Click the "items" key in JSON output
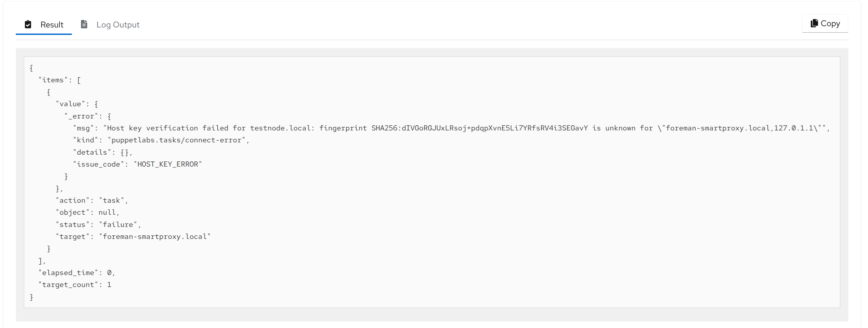The height and width of the screenshot is (328, 868). (x=53, y=80)
